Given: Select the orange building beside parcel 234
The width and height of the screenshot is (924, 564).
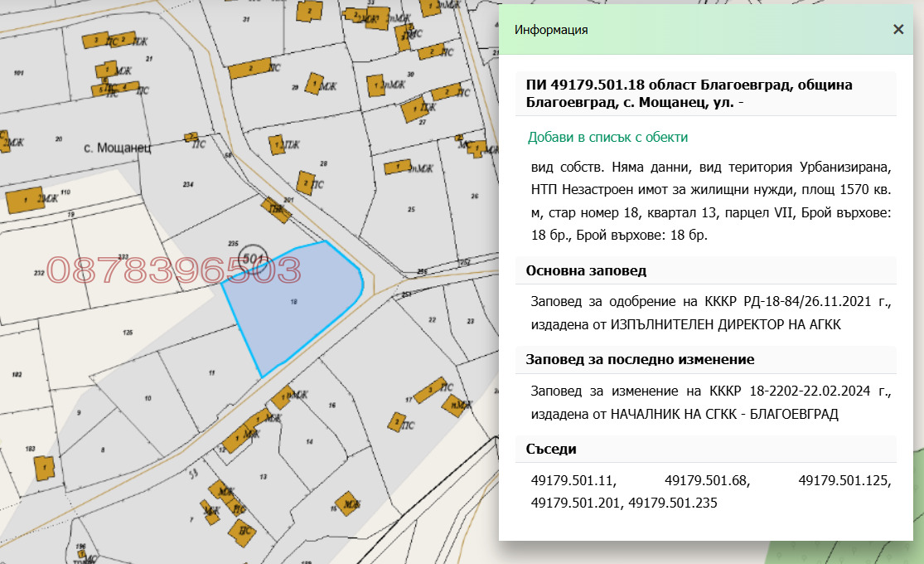Looking at the screenshot, I should point(191,135).
